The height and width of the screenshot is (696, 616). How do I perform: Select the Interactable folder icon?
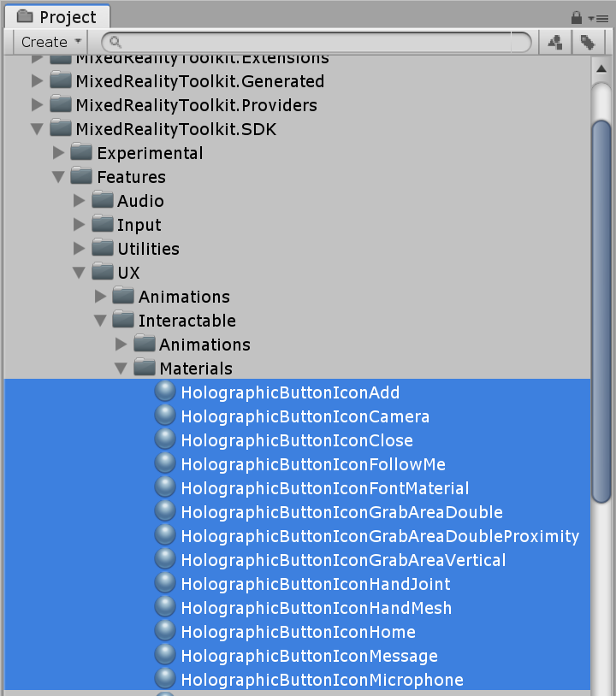pyautogui.click(x=123, y=320)
